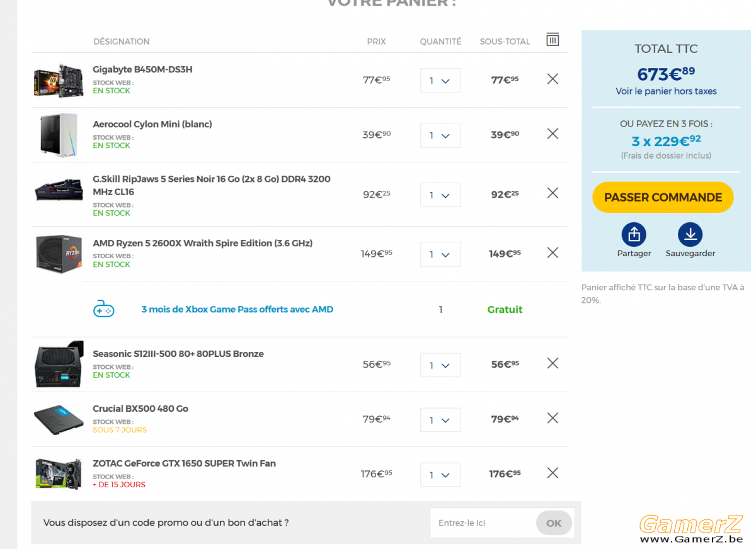Click the Crucial SSD thumbnail
Screen dimensions: 756x549
click(x=59, y=419)
